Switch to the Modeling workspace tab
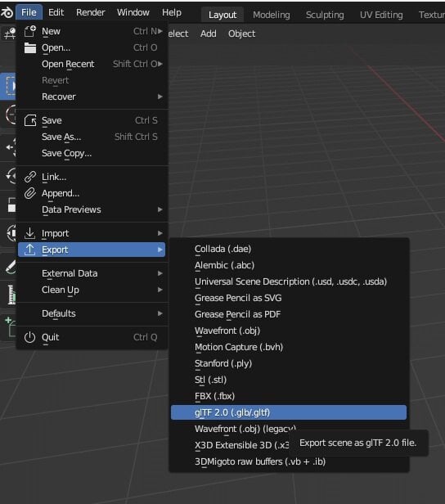 click(x=272, y=15)
